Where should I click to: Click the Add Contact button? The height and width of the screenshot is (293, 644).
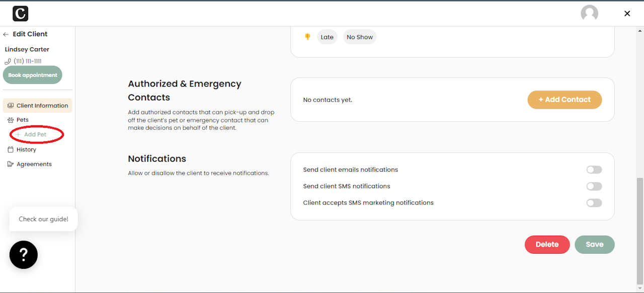[x=565, y=100]
